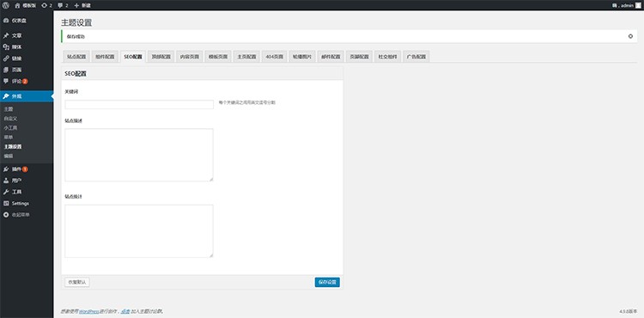Open 文章 posts in sidebar
The width and height of the screenshot is (644, 318).
pyautogui.click(x=27, y=36)
